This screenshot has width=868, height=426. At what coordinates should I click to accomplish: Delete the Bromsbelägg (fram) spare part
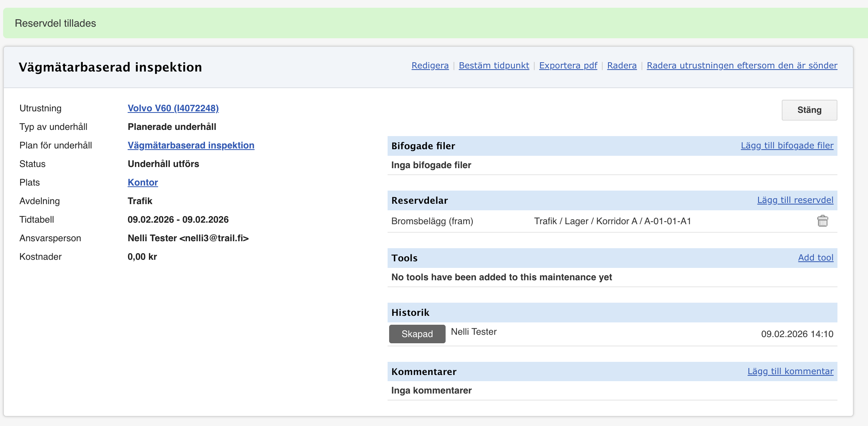[822, 221]
